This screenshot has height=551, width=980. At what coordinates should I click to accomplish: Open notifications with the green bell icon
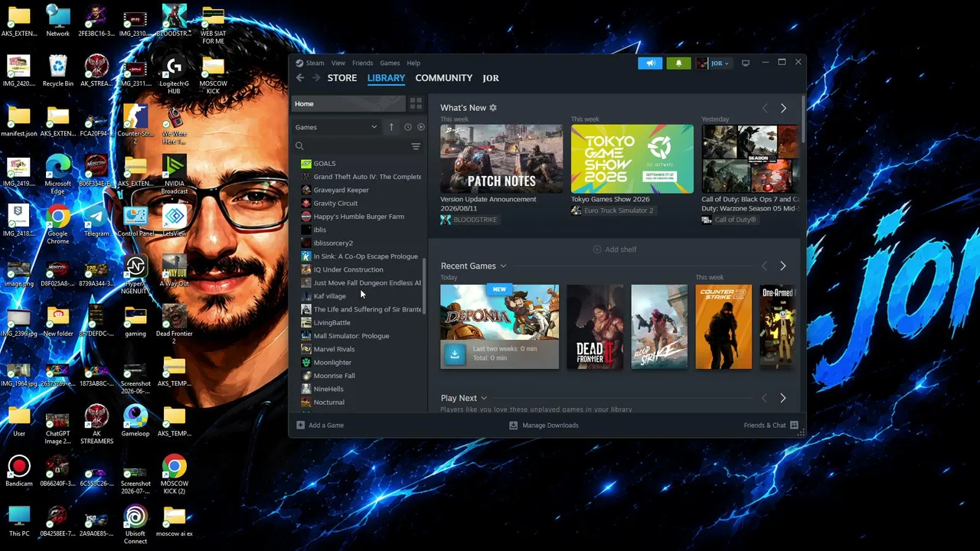pyautogui.click(x=678, y=64)
